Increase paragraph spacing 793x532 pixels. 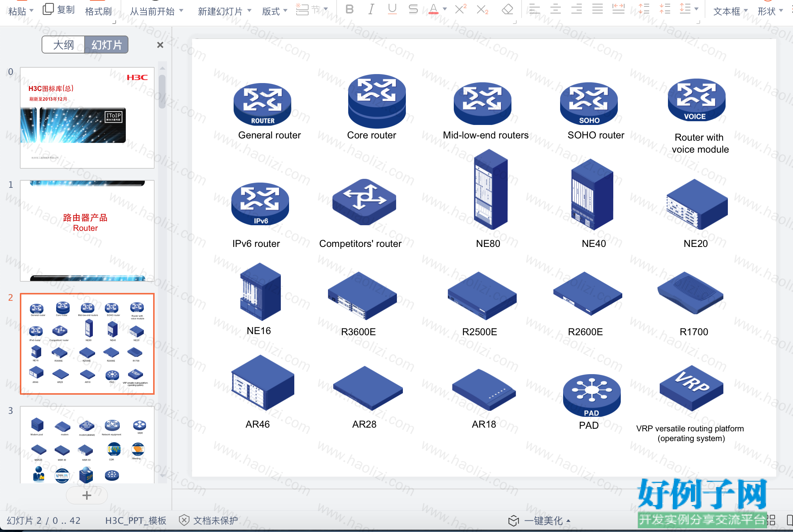click(x=644, y=9)
